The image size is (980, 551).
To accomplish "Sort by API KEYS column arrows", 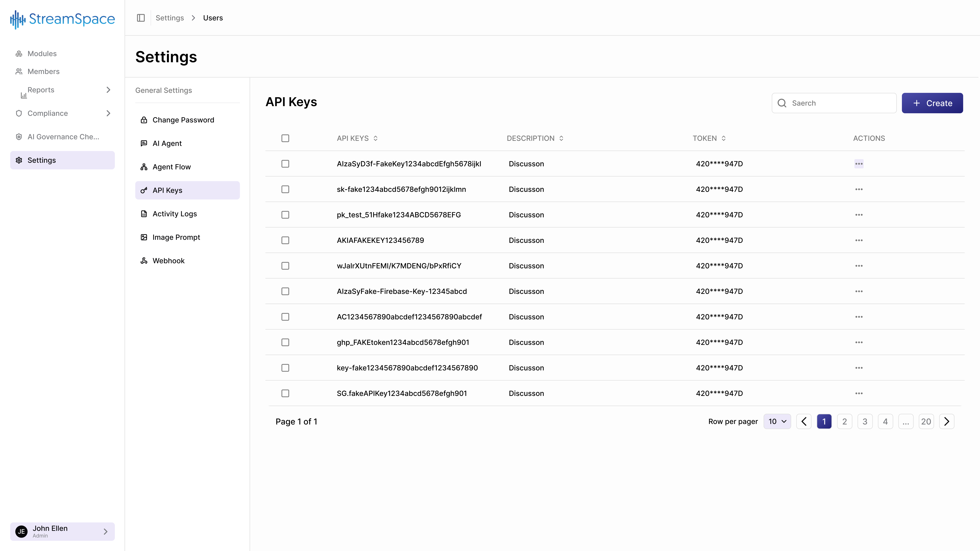I will coord(375,138).
